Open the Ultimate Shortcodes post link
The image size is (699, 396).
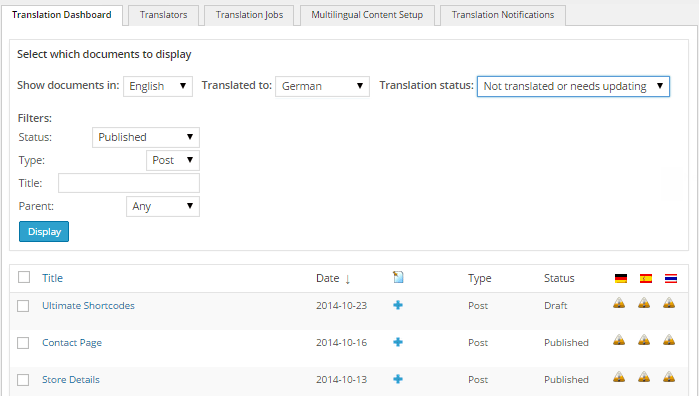[x=88, y=305]
